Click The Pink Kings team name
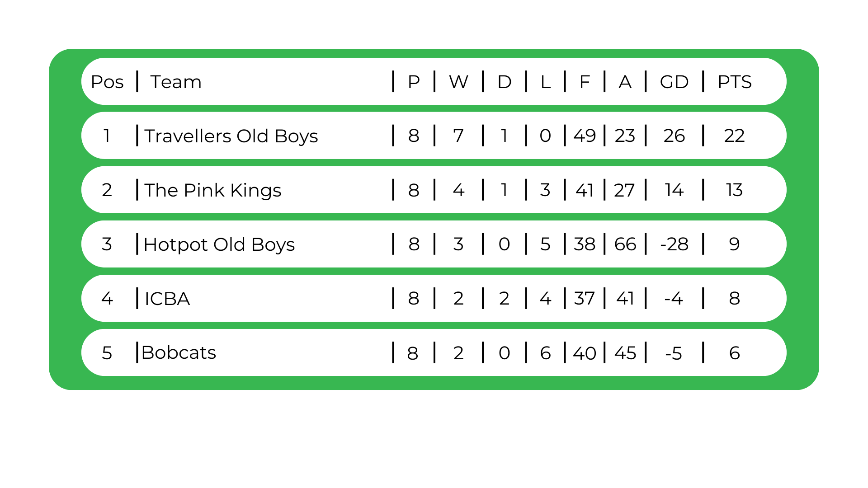Image resolution: width=868 pixels, height=488 pixels. pos(212,190)
